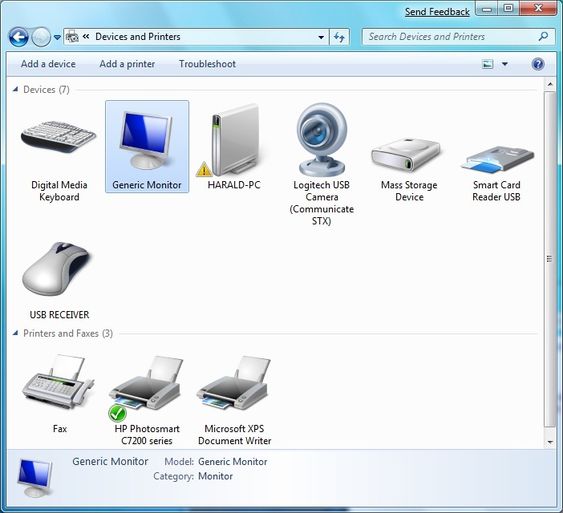Select Microsoft XPS Document Writer printer
Screen dimensions: 563x513
[234, 398]
